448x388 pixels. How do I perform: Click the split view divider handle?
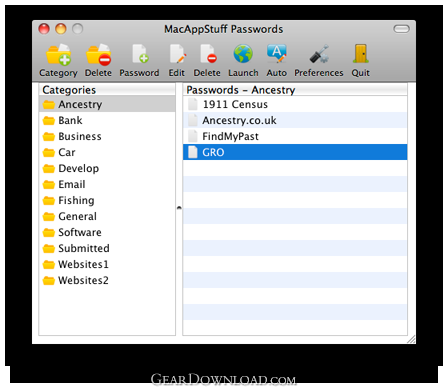pos(179,208)
